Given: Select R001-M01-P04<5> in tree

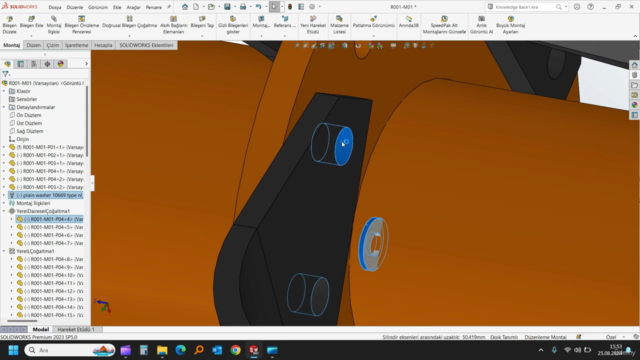Looking at the screenshot, I should [49, 227].
